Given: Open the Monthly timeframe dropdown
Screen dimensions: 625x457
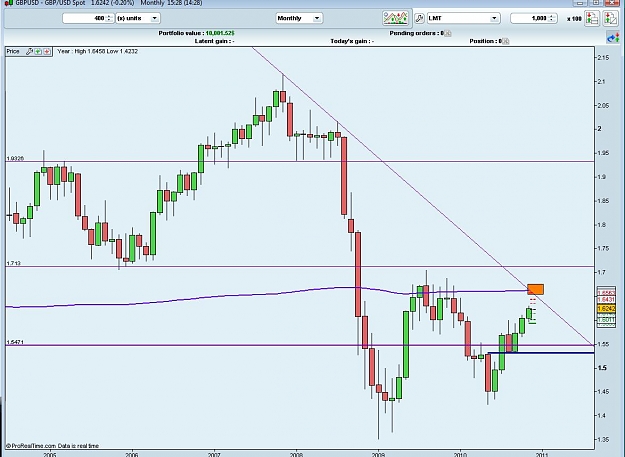Looking at the screenshot, I should pos(299,18).
